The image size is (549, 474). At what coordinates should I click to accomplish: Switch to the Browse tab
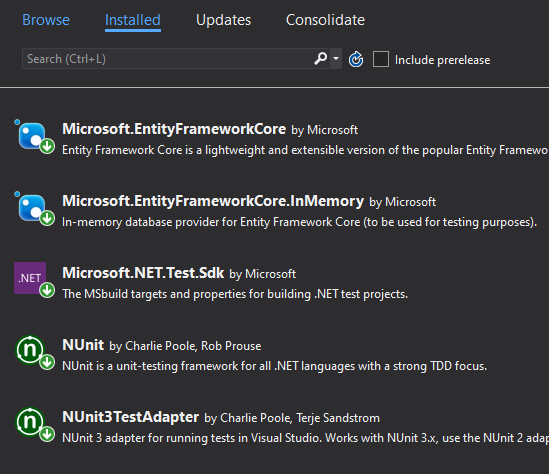[x=46, y=20]
